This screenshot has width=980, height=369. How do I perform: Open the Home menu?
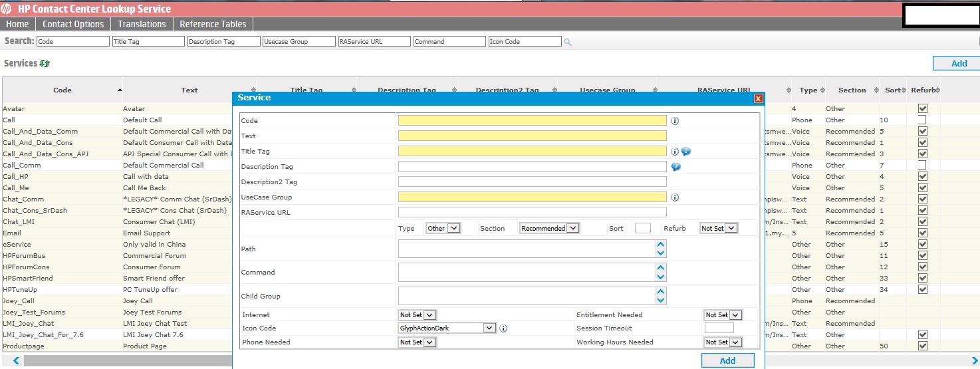click(x=17, y=24)
